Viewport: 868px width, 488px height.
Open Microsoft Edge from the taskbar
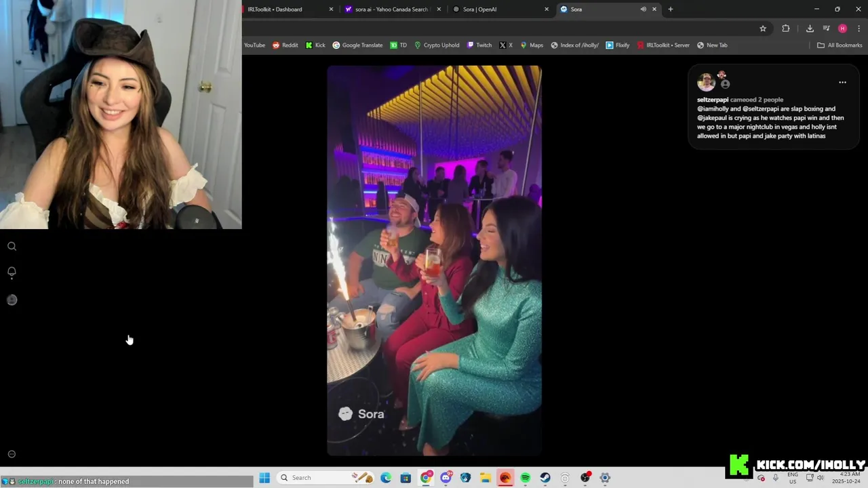pyautogui.click(x=386, y=478)
